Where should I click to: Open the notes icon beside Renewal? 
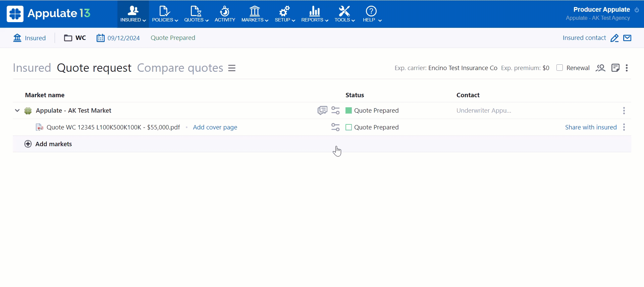pos(615,68)
